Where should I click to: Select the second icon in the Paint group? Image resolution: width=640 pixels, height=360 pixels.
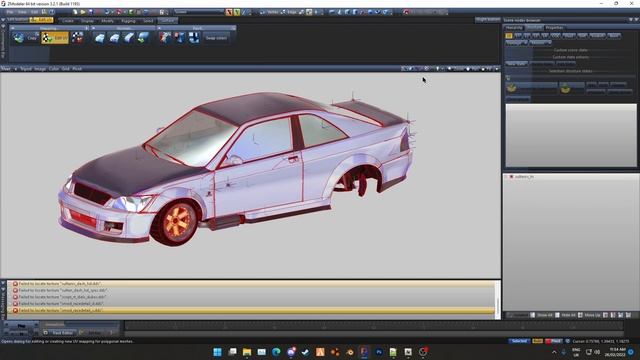tap(180, 38)
